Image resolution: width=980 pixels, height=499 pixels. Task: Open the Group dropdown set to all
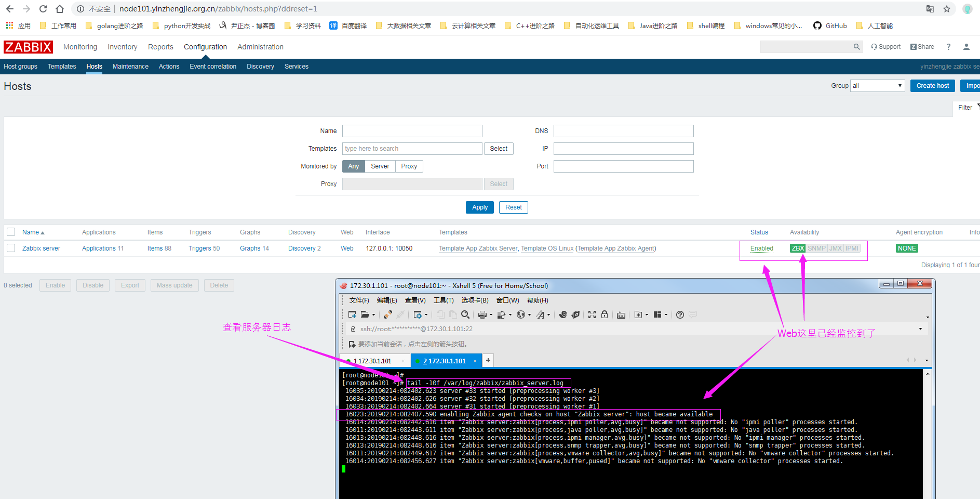(x=877, y=86)
